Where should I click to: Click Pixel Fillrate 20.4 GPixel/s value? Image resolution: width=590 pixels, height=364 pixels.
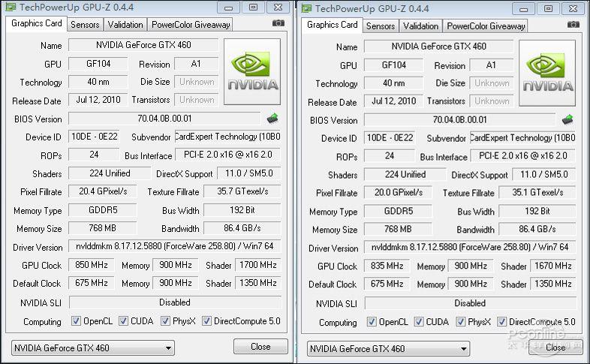coord(103,191)
